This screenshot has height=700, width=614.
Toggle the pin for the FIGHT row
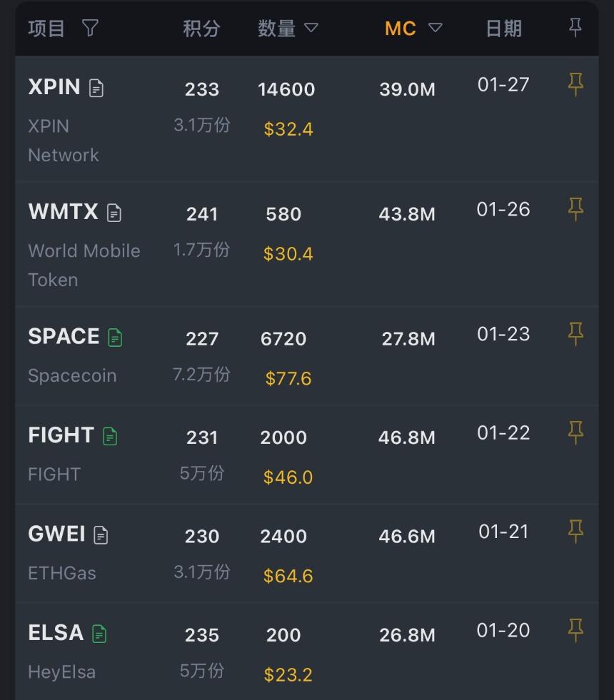pyautogui.click(x=575, y=432)
